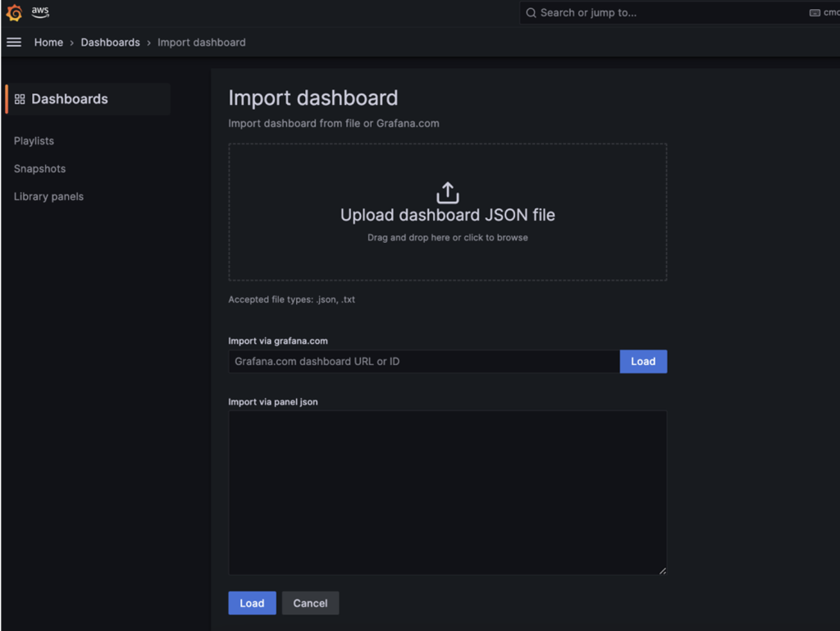The image size is (840, 631).
Task: Open the hamburger navigation menu
Action: coord(14,43)
